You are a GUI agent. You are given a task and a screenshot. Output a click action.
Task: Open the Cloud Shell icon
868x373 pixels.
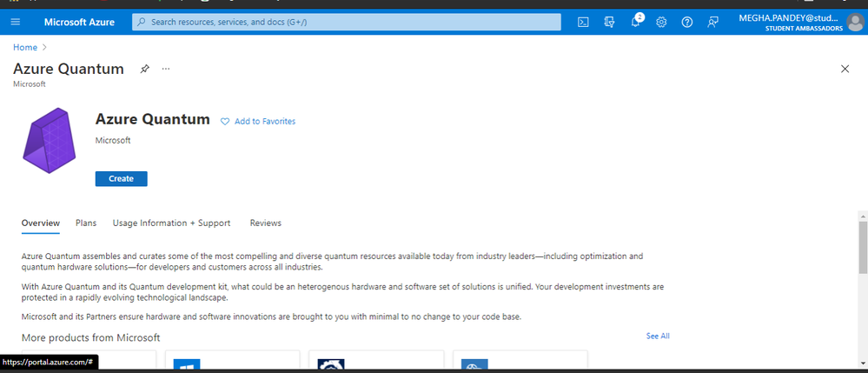(583, 22)
